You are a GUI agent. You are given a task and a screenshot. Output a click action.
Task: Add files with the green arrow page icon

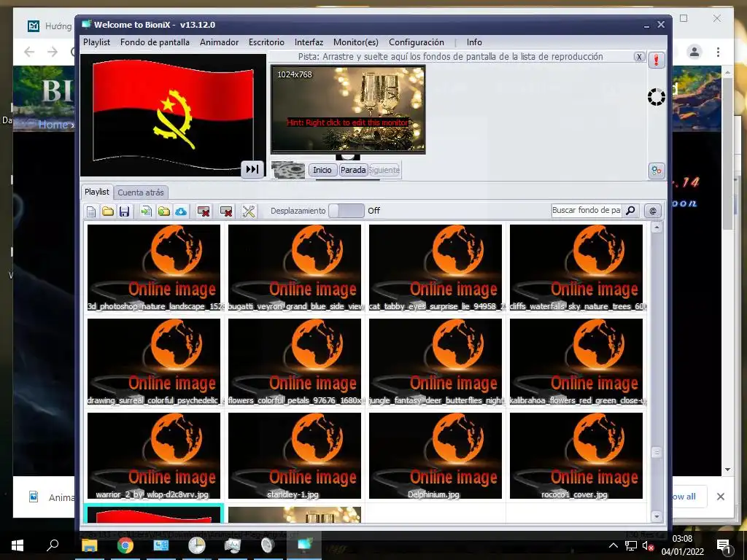click(146, 211)
